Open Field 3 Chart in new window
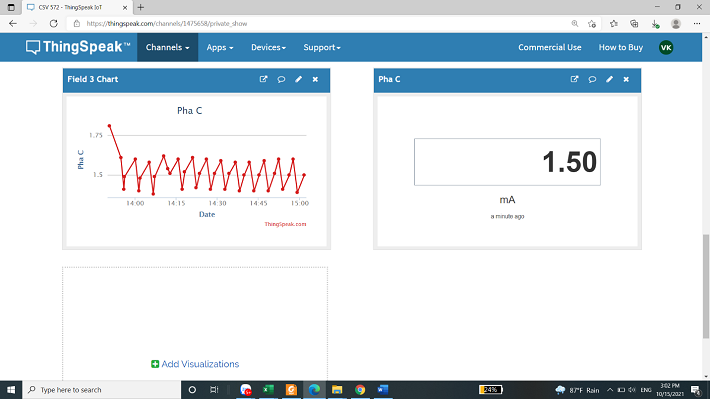This screenshot has width=710, height=399. point(263,79)
